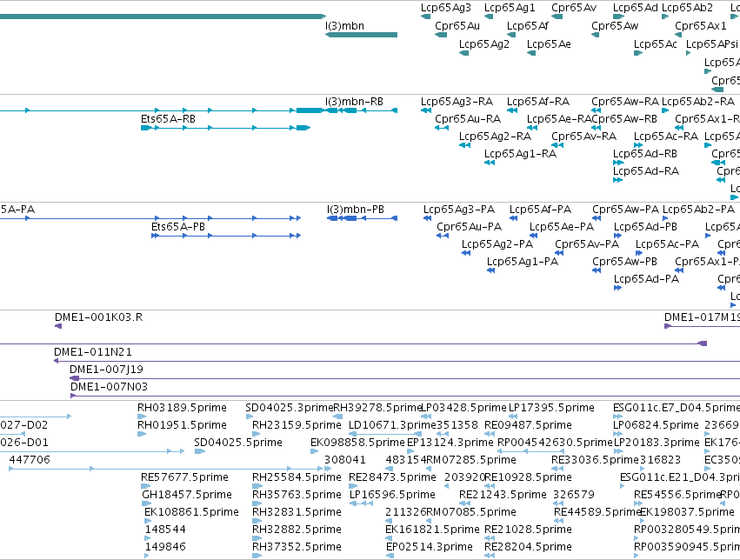The image size is (740, 560).
Task: Click the RH23159.5prime EST label
Action: click(x=297, y=425)
